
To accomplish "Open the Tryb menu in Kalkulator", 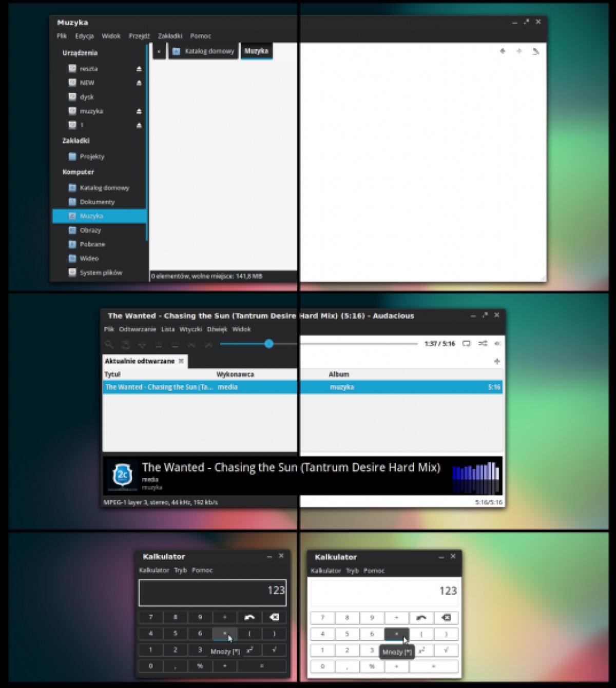I will (181, 571).
